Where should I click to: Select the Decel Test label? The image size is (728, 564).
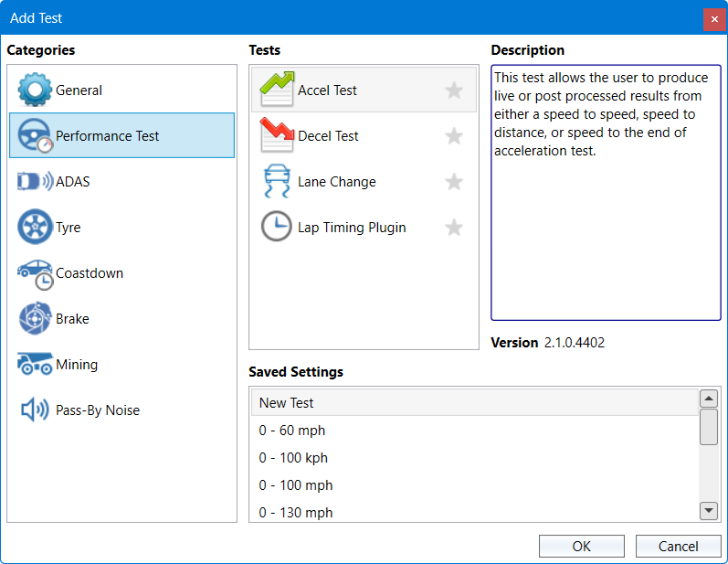(328, 136)
